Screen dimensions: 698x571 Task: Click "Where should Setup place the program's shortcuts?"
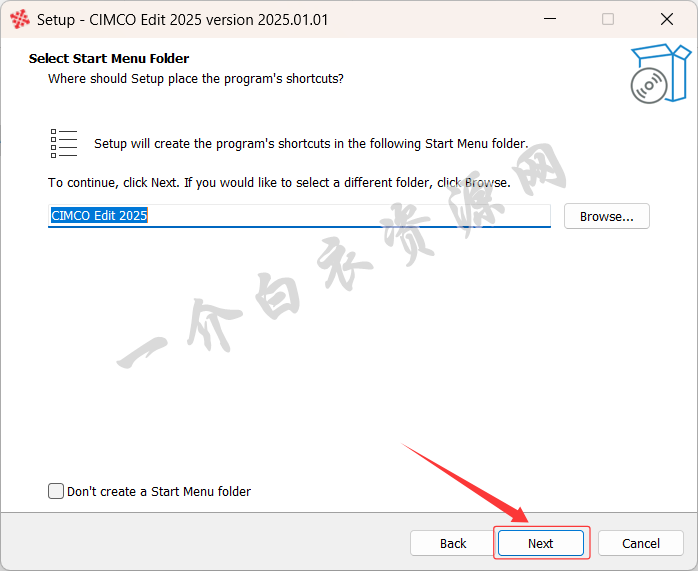coord(196,79)
